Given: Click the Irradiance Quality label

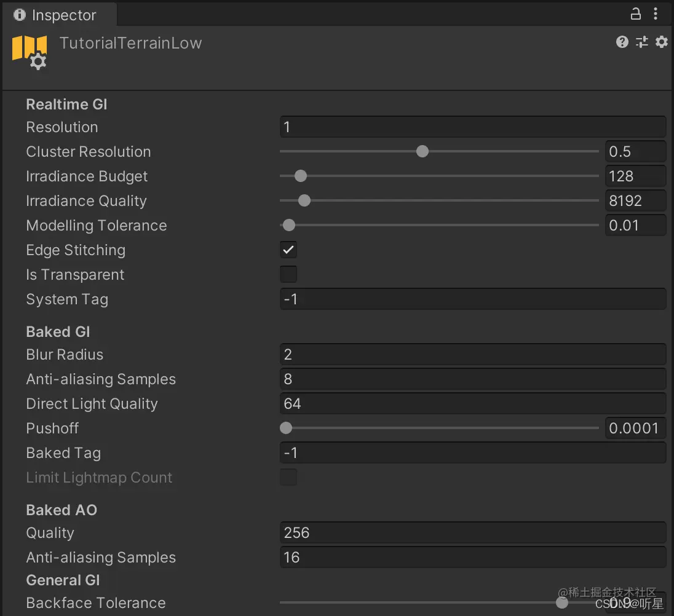Looking at the screenshot, I should 86,201.
